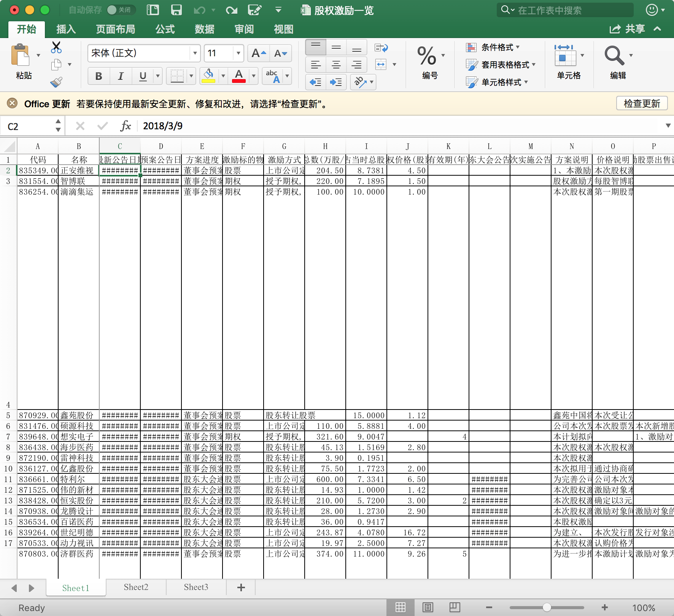
Task: Align cell text left
Action: pos(316,65)
